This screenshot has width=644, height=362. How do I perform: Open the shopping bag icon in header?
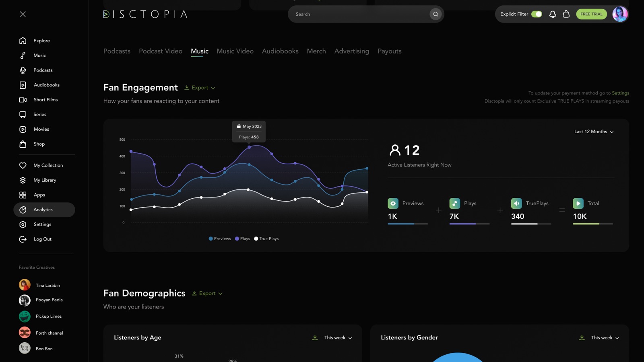click(566, 14)
